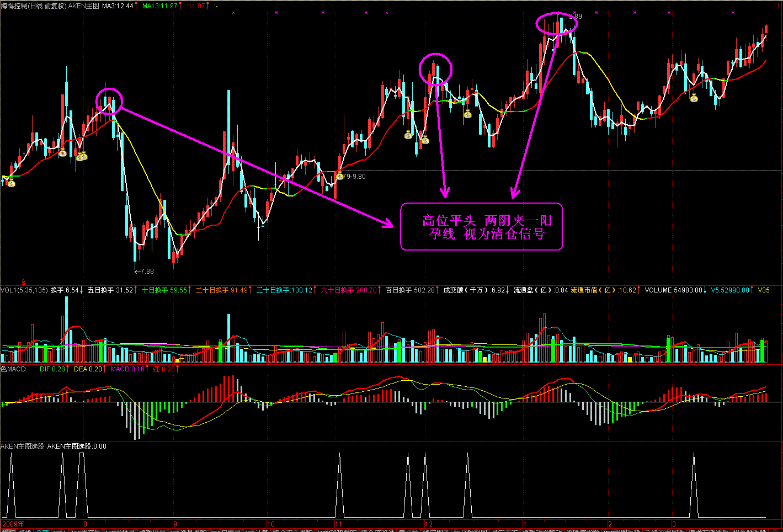Click the VOL1(5,35,135) indicator label

[24, 290]
